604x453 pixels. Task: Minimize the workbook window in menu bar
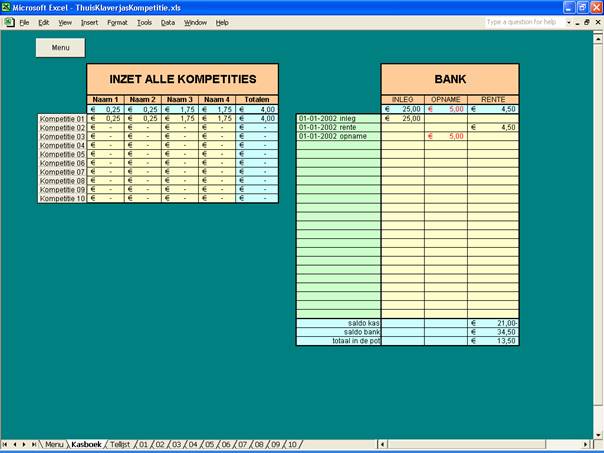tap(577, 22)
